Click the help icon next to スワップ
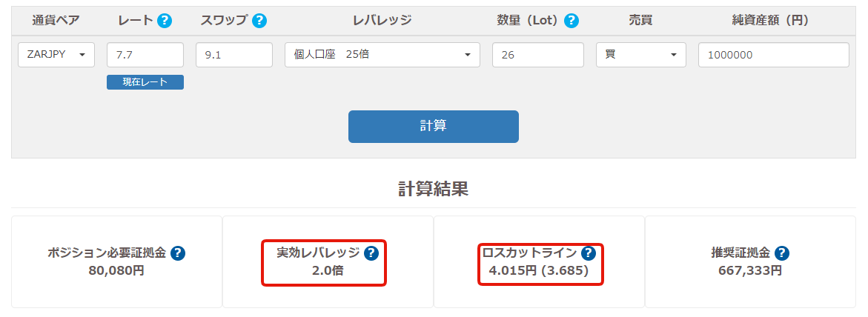Viewport: 868px width, 317px height. pos(259,21)
